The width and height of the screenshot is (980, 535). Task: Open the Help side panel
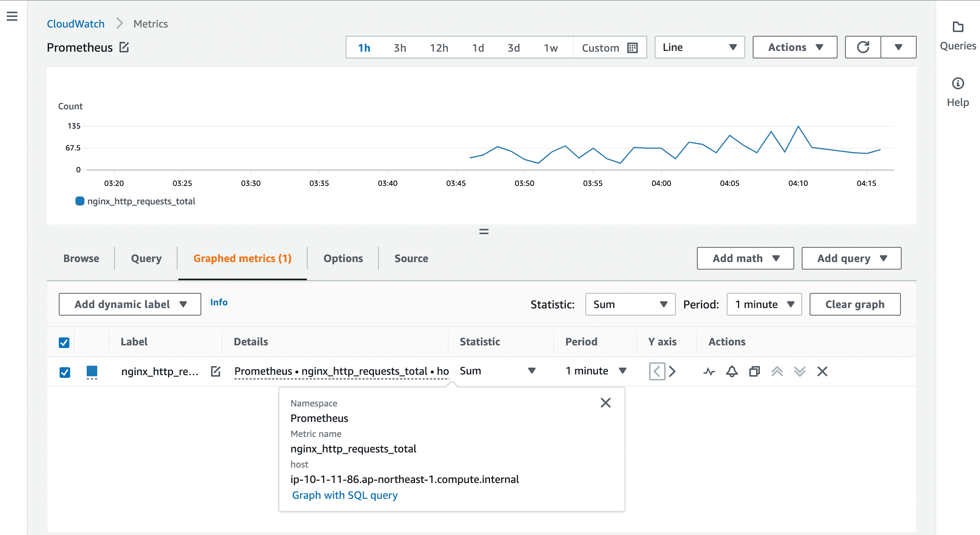click(957, 92)
